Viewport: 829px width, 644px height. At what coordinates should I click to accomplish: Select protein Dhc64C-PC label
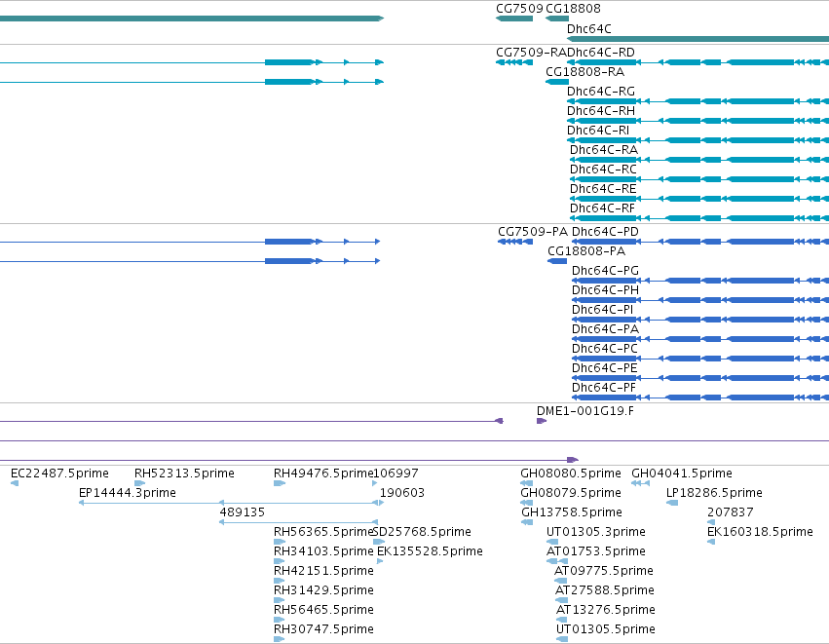[x=605, y=349]
